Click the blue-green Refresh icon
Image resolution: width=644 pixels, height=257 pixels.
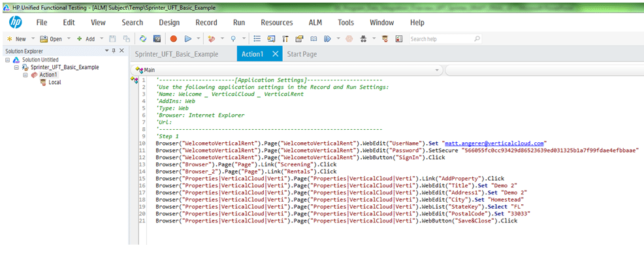tap(143, 39)
